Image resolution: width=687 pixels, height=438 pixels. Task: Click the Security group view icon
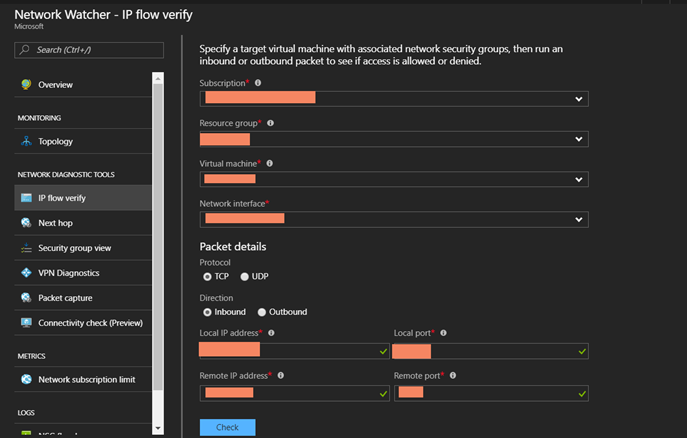26,248
